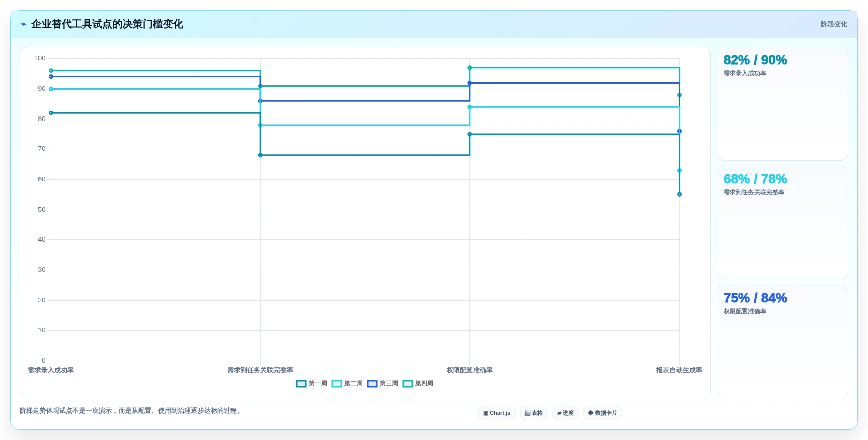Click the 需求录入成功率 x-axis label
Viewport: 868px width, 440px height.
[x=51, y=370]
